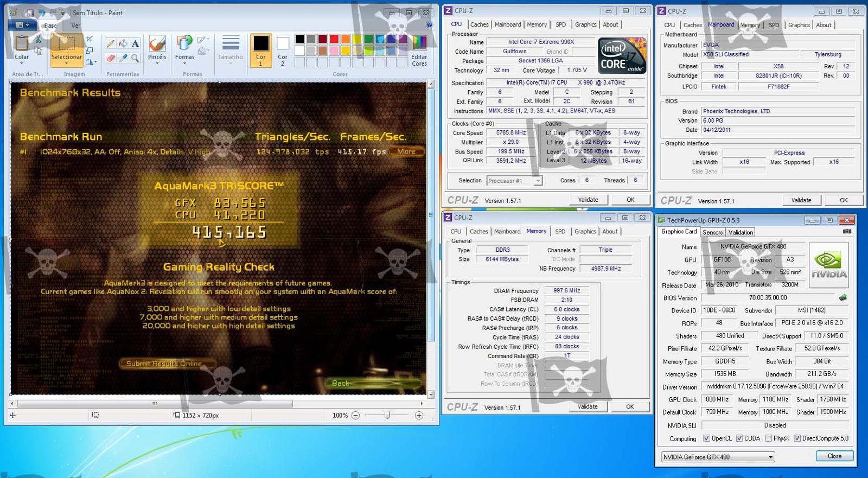Click OK in the Mainboard CPU-Z window
868x478 pixels.
click(844, 200)
